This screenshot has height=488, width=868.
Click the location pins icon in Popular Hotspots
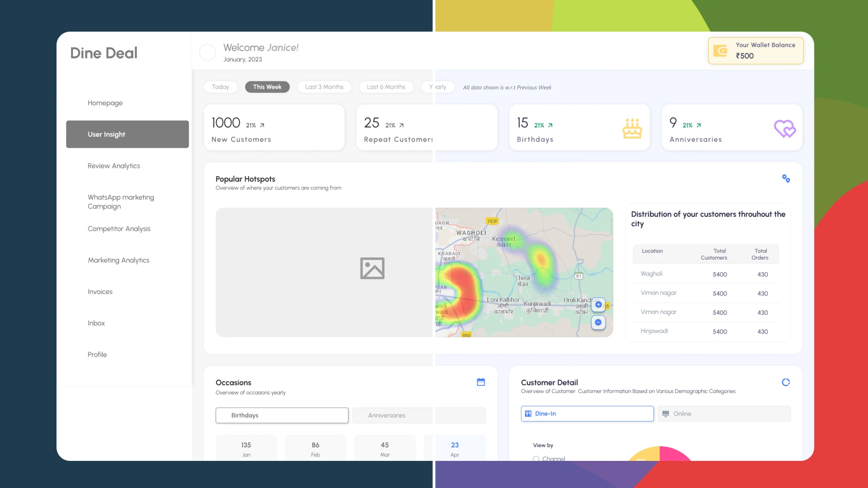click(x=786, y=179)
